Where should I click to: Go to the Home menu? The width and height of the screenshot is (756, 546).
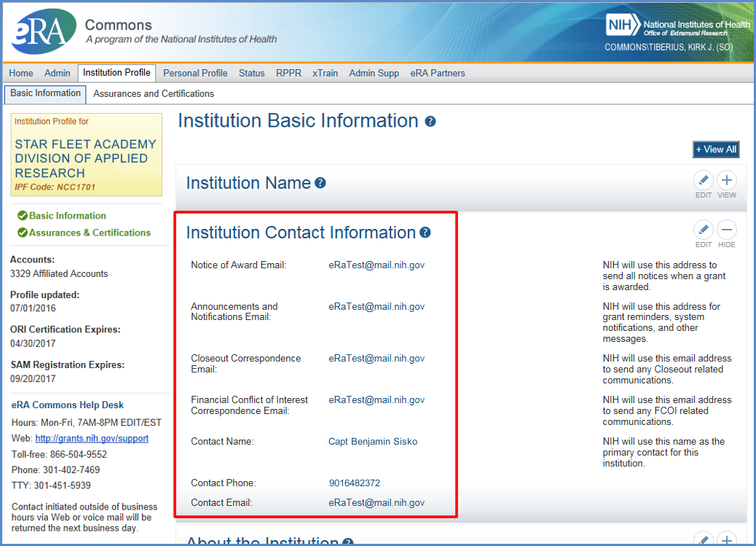(21, 73)
